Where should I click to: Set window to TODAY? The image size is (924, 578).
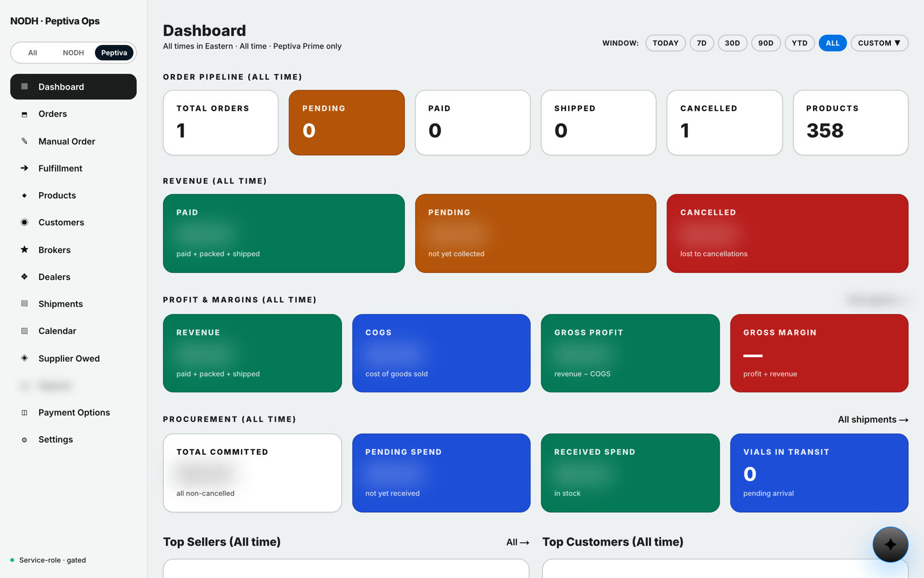pyautogui.click(x=665, y=43)
